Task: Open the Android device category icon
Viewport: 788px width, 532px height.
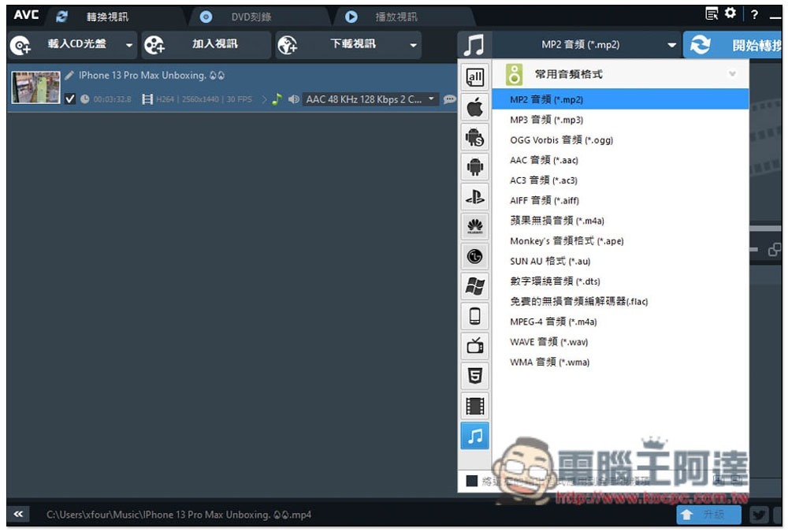Action: pyautogui.click(x=474, y=166)
